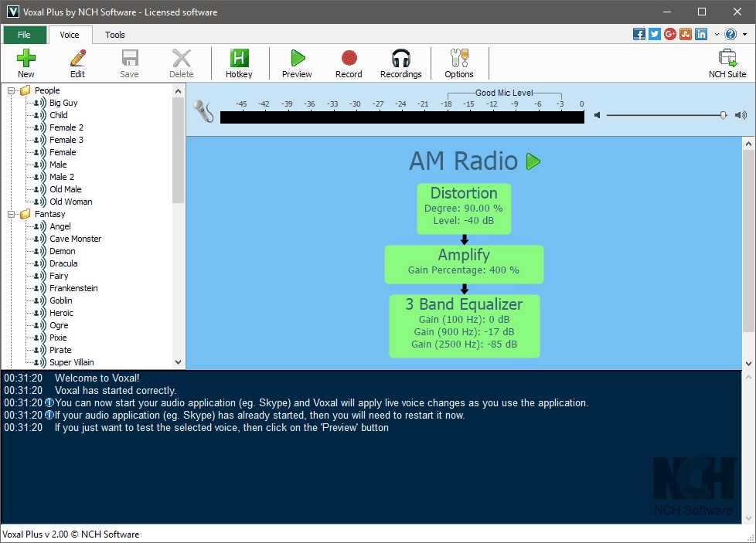Click voice list scrollbar down arrow
Screen dimensions: 756x543
click(178, 362)
